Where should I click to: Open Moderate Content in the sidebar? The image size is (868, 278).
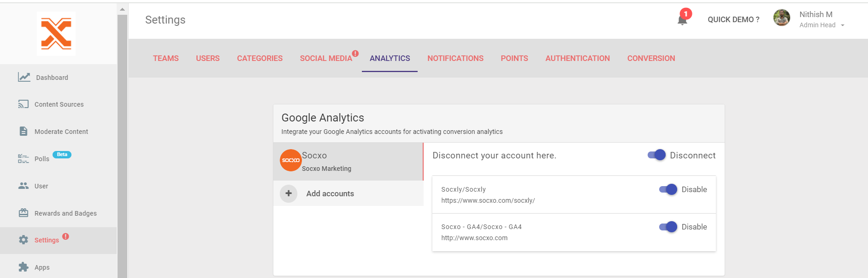[59, 132]
